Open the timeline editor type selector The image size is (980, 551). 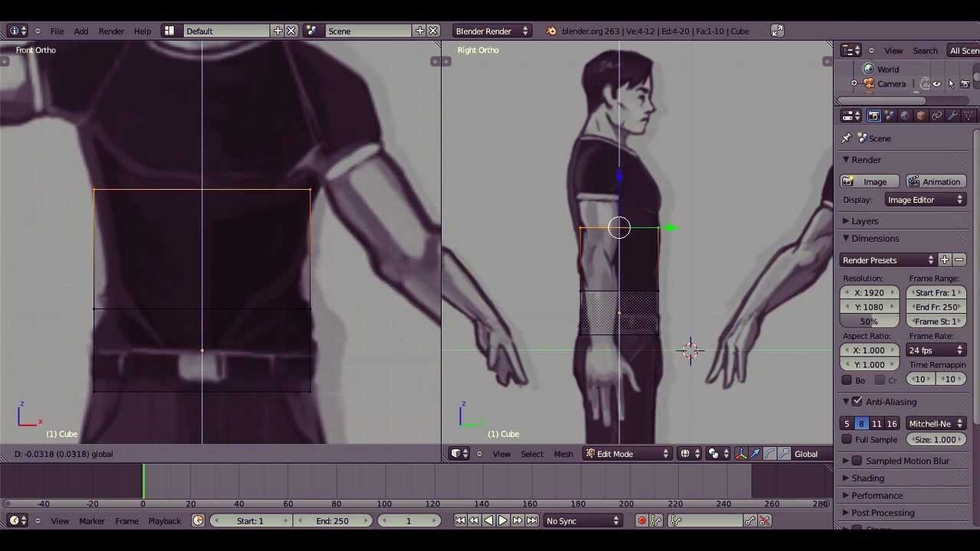(17, 521)
